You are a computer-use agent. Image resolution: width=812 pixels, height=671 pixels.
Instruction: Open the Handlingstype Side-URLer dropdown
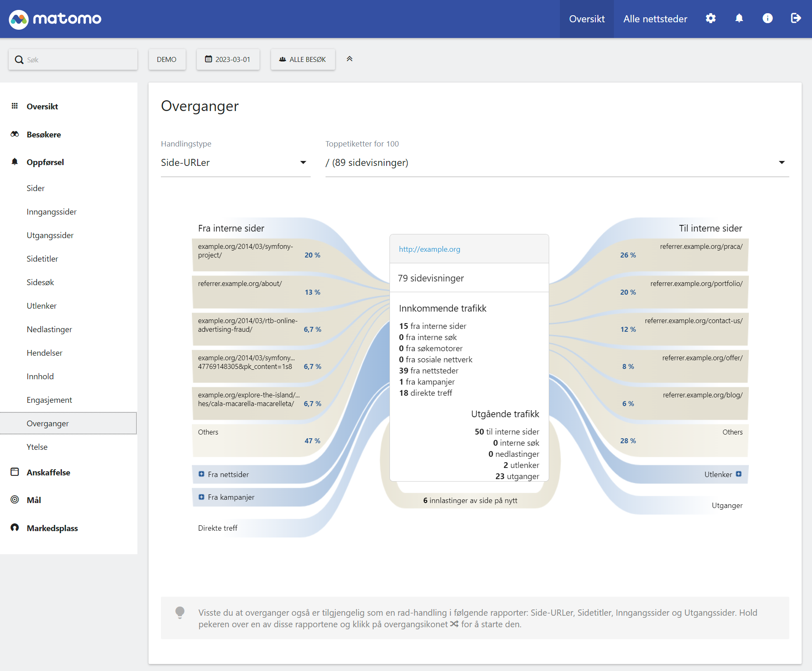coord(235,163)
